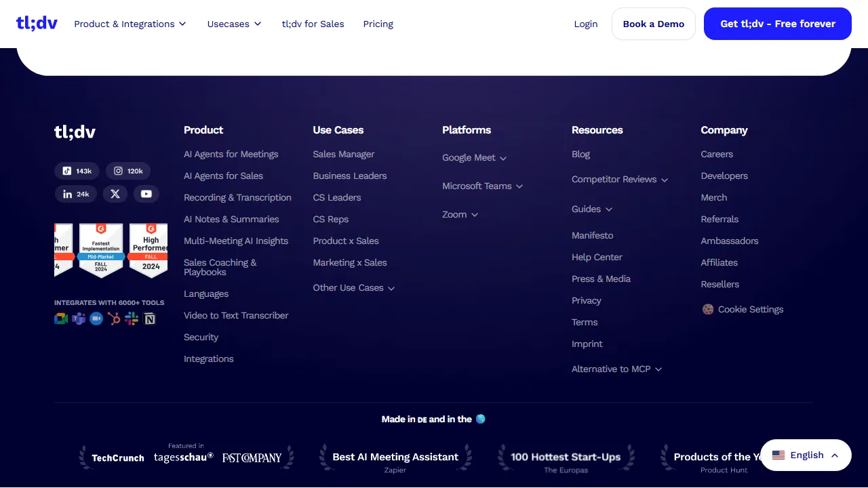
Task: Open Developers under Company
Action: (724, 176)
